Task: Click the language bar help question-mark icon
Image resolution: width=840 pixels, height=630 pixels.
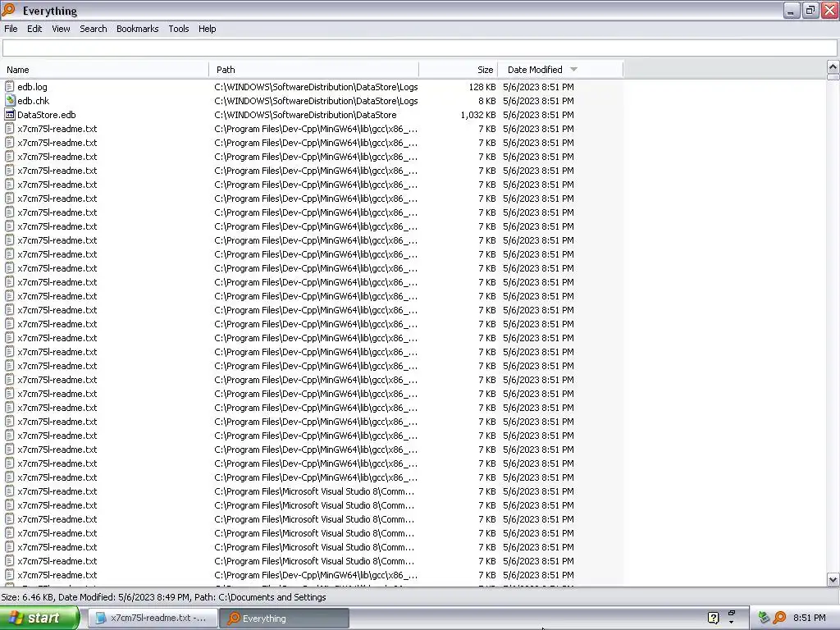Action: 713,618
